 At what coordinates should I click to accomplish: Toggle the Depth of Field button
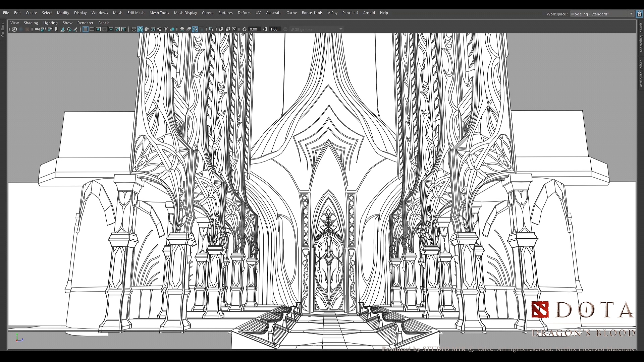pos(202,29)
